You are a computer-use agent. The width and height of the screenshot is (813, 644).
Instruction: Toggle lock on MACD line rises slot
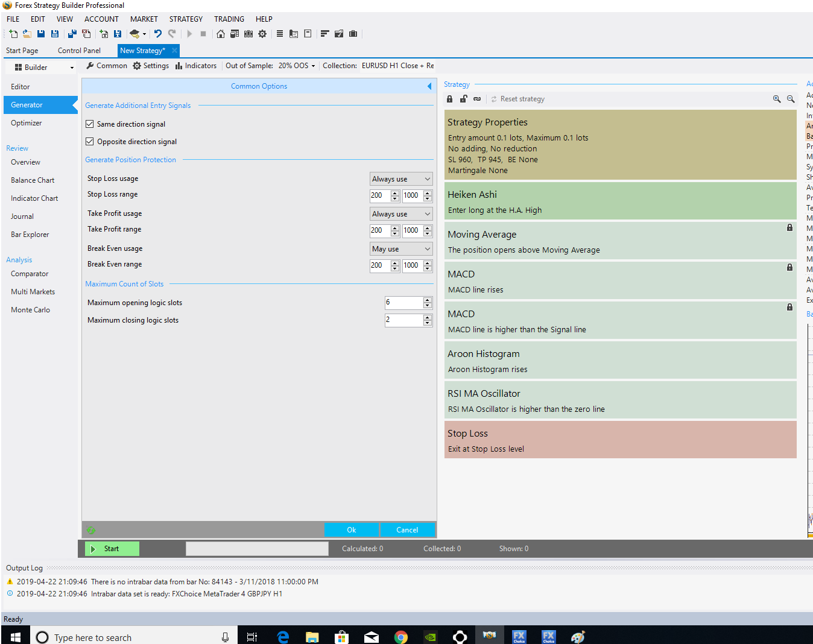click(x=789, y=267)
